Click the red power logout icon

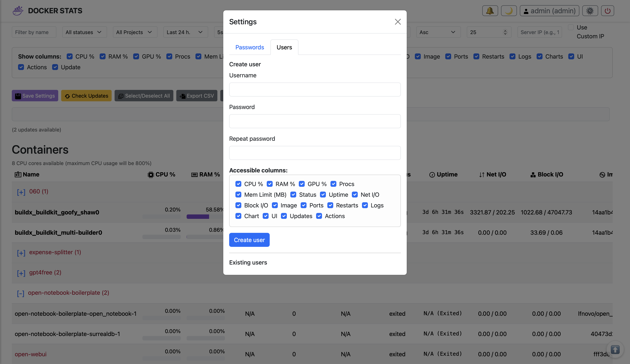[x=607, y=11]
